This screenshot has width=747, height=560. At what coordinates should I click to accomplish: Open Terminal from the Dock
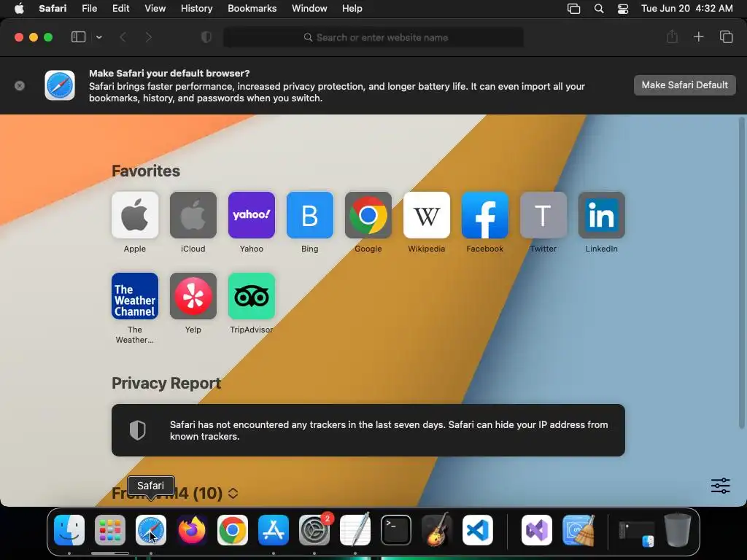click(x=396, y=530)
